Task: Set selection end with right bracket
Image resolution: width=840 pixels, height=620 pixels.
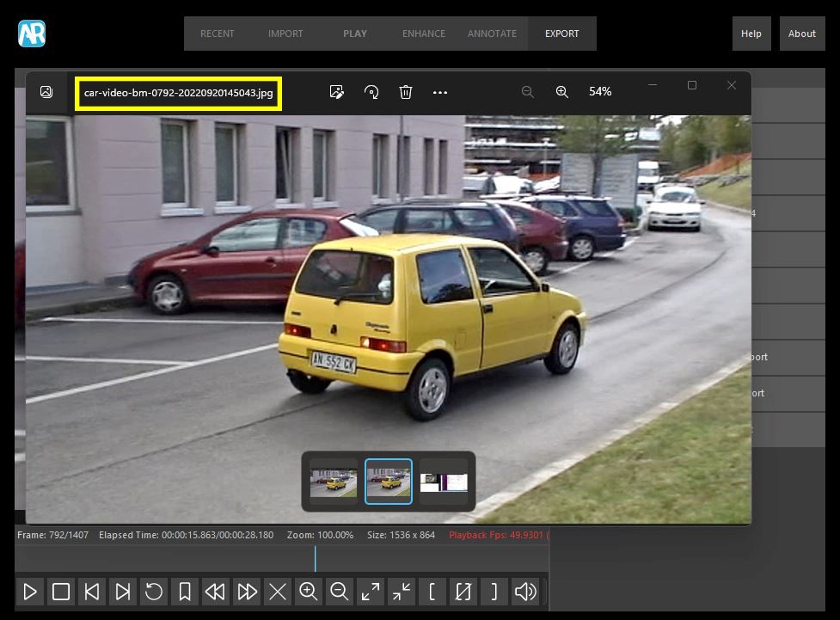Action: pos(494,592)
